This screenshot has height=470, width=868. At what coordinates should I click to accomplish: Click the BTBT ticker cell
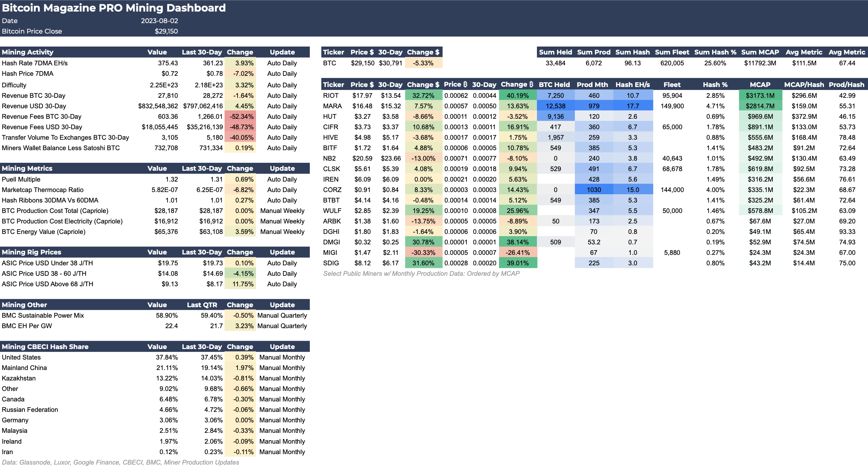(x=331, y=200)
